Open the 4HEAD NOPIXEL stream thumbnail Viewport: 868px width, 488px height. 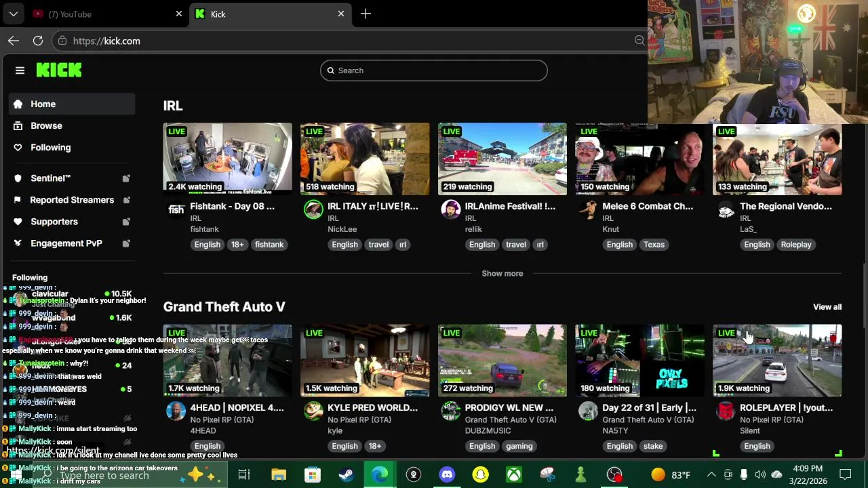(228, 361)
